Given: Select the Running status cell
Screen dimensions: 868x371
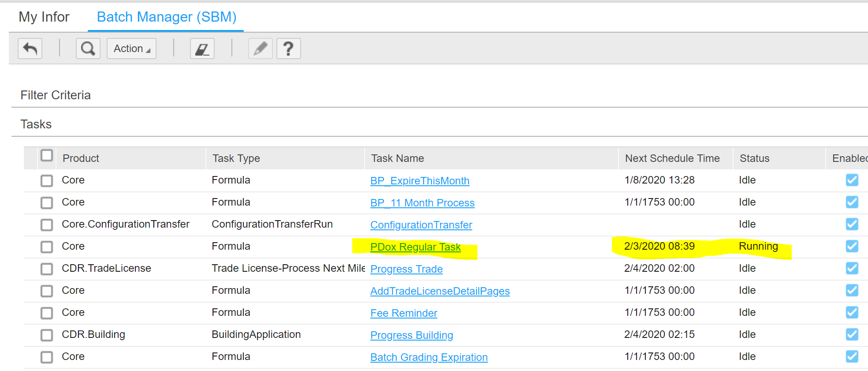Looking at the screenshot, I should click(x=758, y=246).
